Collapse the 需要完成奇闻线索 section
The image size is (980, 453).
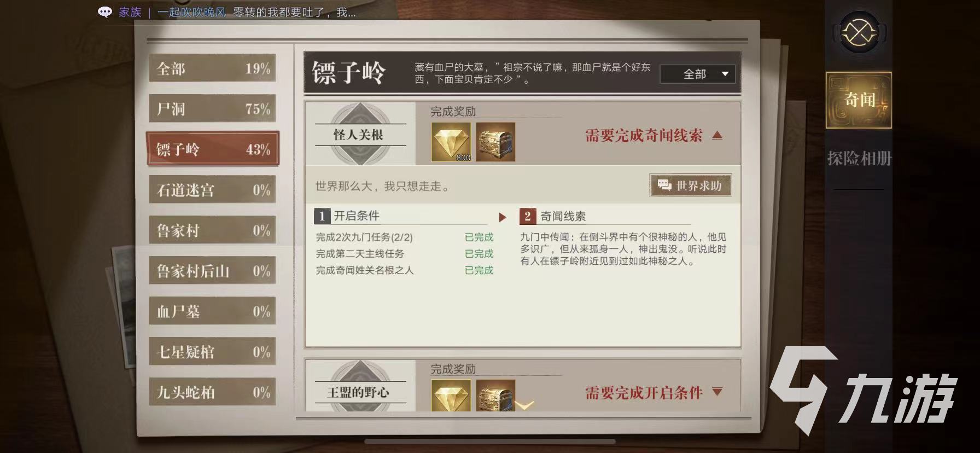717,135
